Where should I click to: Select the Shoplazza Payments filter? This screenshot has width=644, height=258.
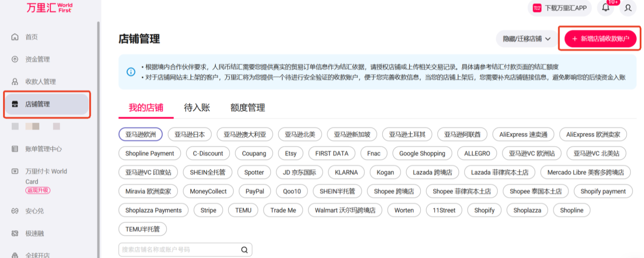153,210
